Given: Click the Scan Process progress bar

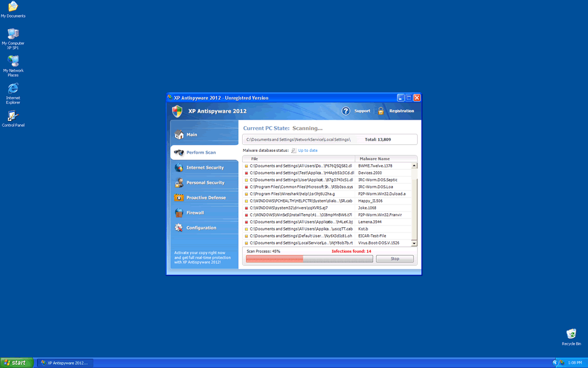Looking at the screenshot, I should (x=309, y=258).
